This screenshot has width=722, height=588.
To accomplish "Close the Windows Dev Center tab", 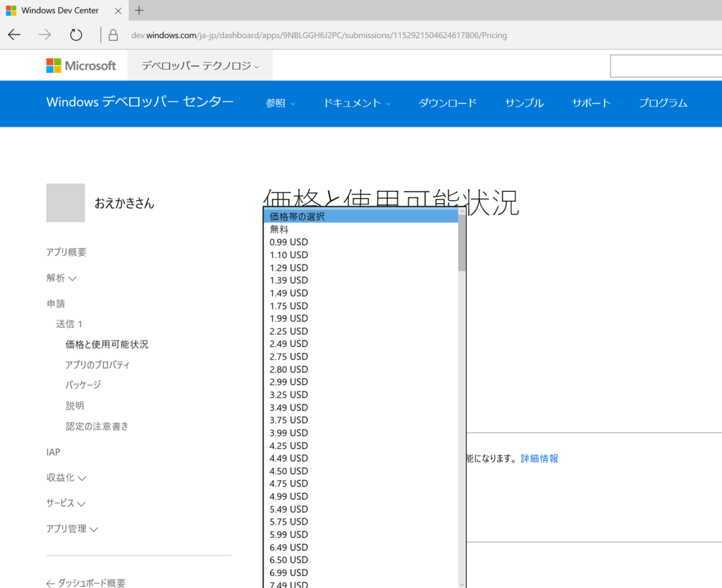I will 118,11.
